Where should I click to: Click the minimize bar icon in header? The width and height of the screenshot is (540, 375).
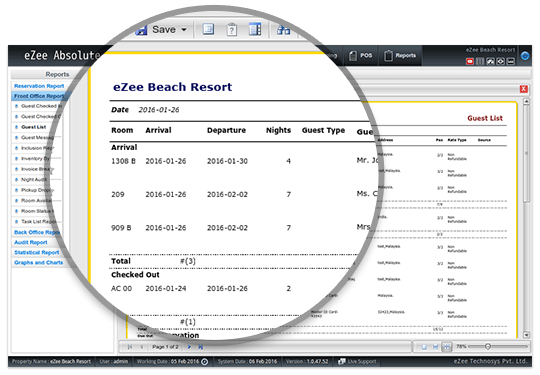511,61
